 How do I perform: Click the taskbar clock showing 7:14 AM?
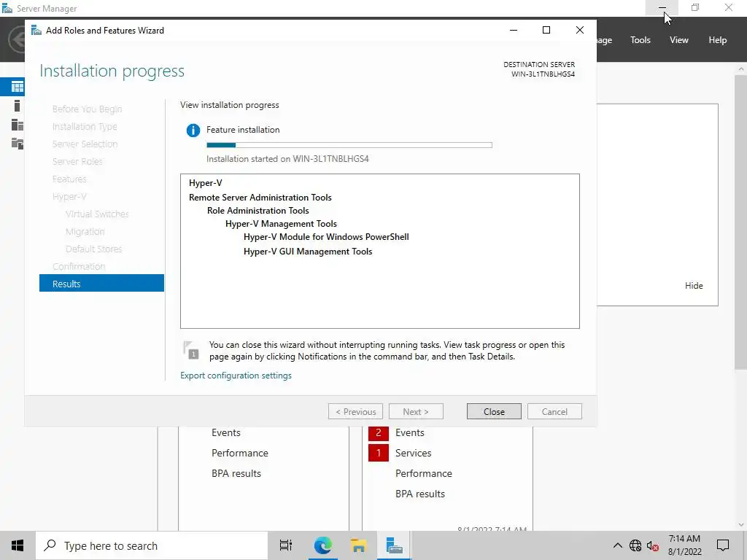point(684,545)
